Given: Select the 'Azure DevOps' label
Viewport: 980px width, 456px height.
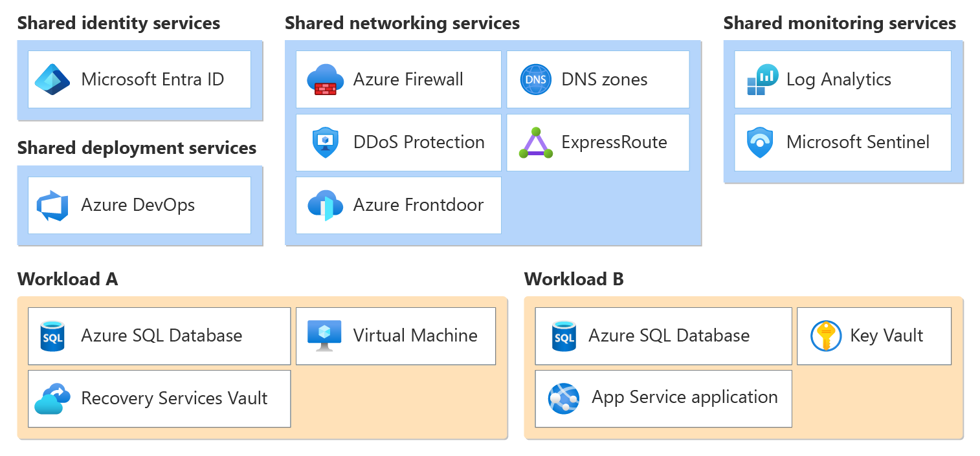Looking at the screenshot, I should (138, 206).
